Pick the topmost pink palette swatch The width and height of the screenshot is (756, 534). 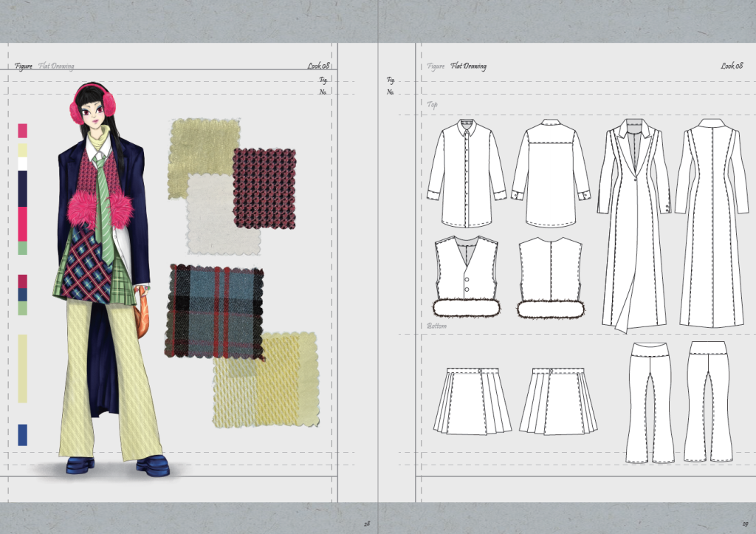22,131
